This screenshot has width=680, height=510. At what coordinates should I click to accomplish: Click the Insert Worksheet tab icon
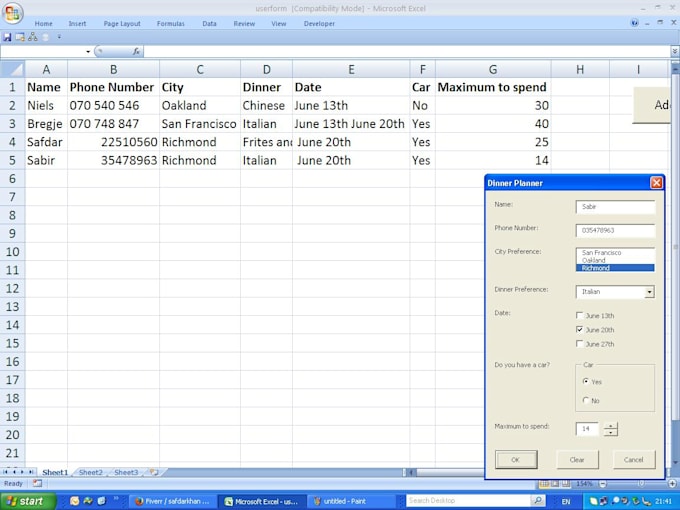click(x=154, y=472)
